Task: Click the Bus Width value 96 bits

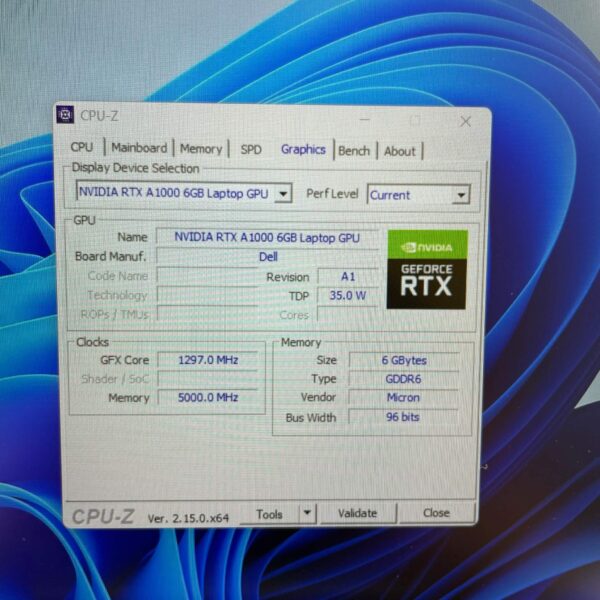Action: pos(403,417)
